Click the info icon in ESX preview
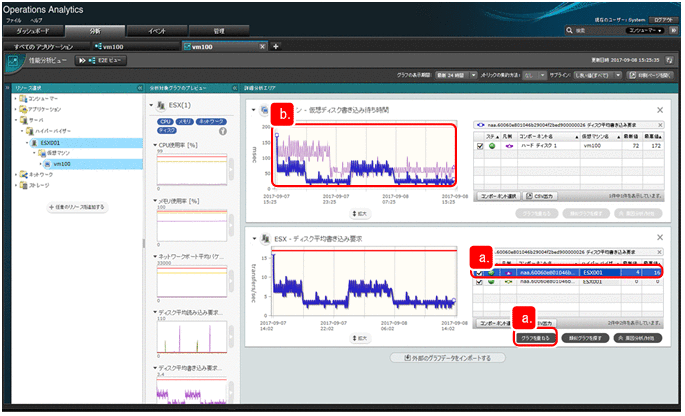685x416 pixels. (x=221, y=130)
